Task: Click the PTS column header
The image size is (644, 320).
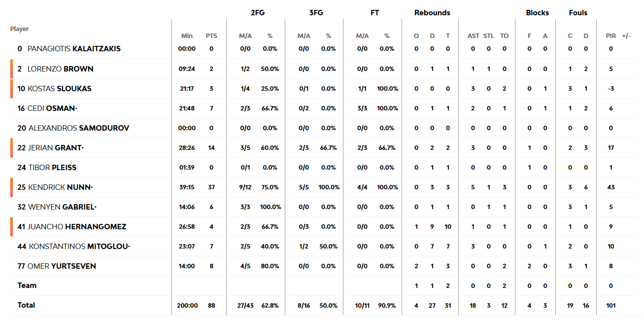Action: 211,36
